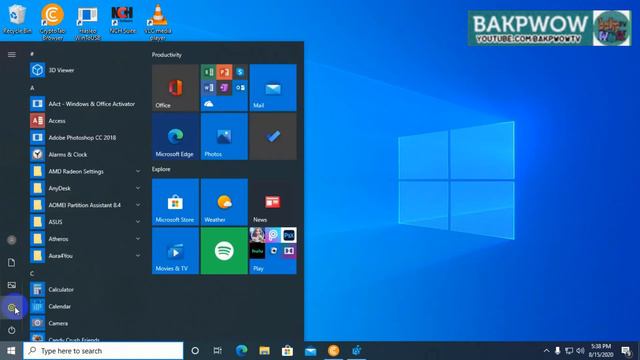Click the Type here to search box
This screenshot has width=640, height=360.
tap(103, 351)
